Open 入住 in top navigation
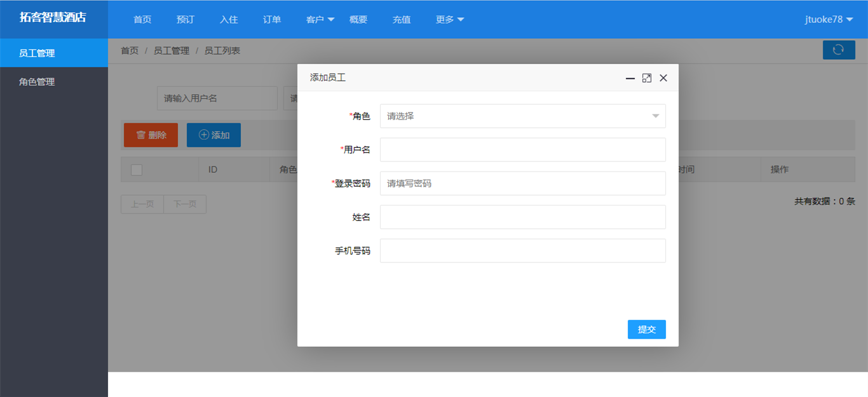The image size is (868, 397). pos(229,20)
